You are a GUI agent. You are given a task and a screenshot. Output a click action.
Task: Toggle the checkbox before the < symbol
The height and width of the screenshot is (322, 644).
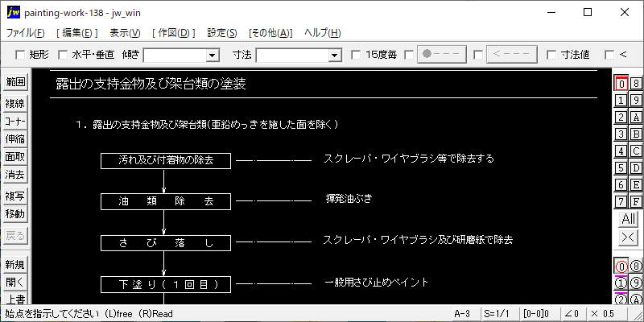point(609,55)
